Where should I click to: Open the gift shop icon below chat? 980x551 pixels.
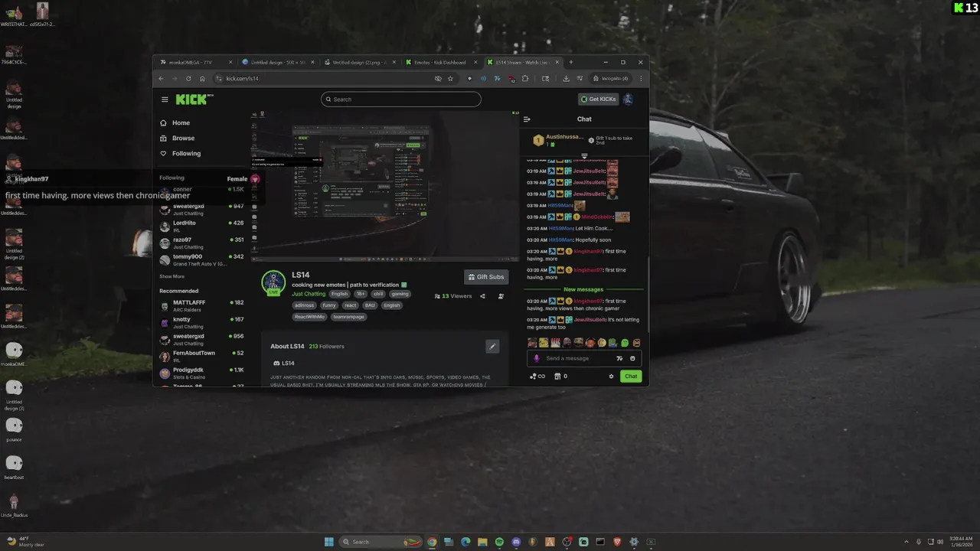pyautogui.click(x=557, y=377)
